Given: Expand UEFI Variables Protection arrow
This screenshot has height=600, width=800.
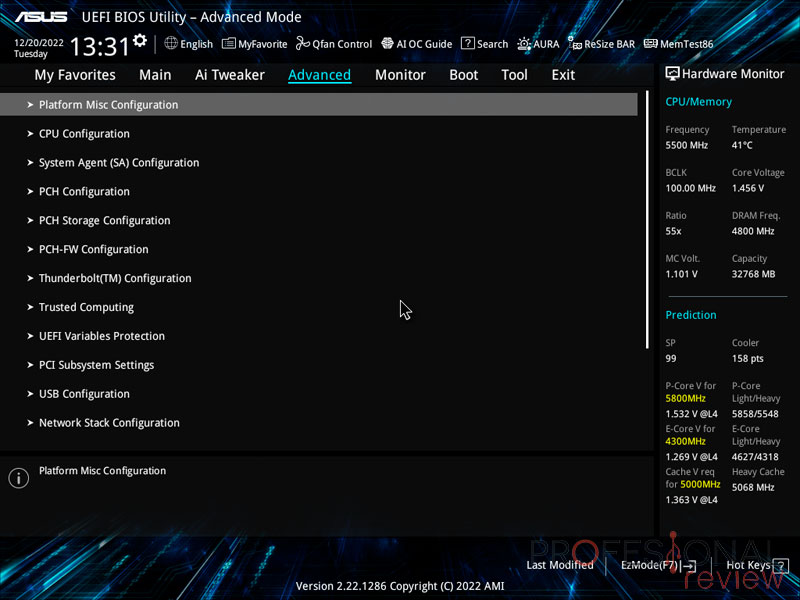Looking at the screenshot, I should click(x=30, y=336).
